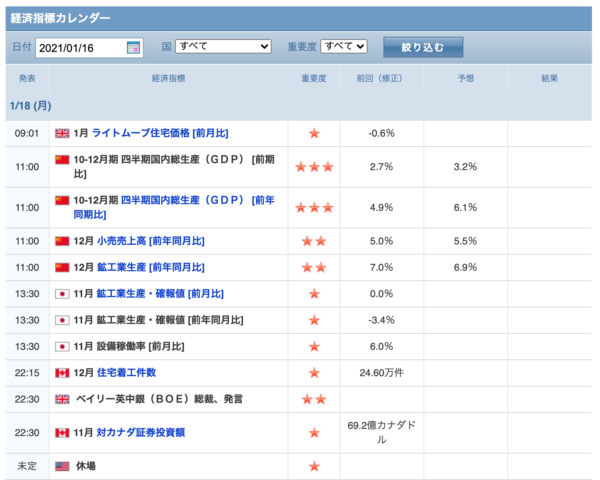Click Japan flag in 確報値 [前月比] row
Viewport: 600px width, 480px height.
pos(62,294)
